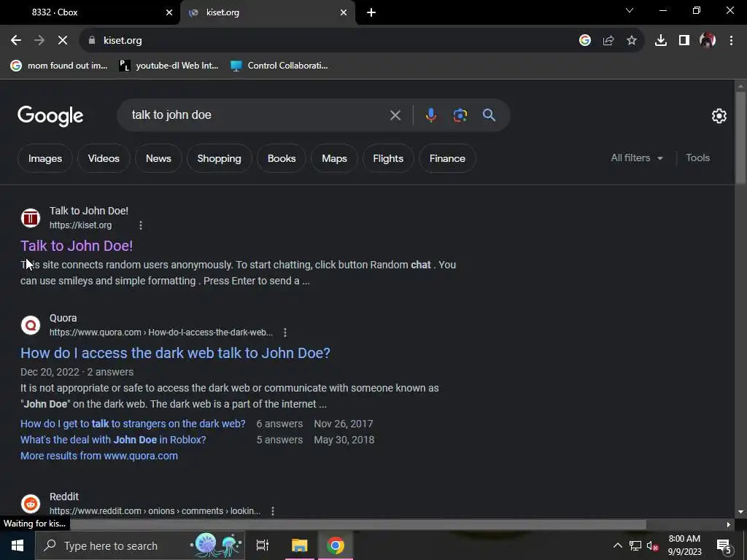The height and width of the screenshot is (560, 747).
Task: Stop loading the kiset.org page
Action: point(63,41)
